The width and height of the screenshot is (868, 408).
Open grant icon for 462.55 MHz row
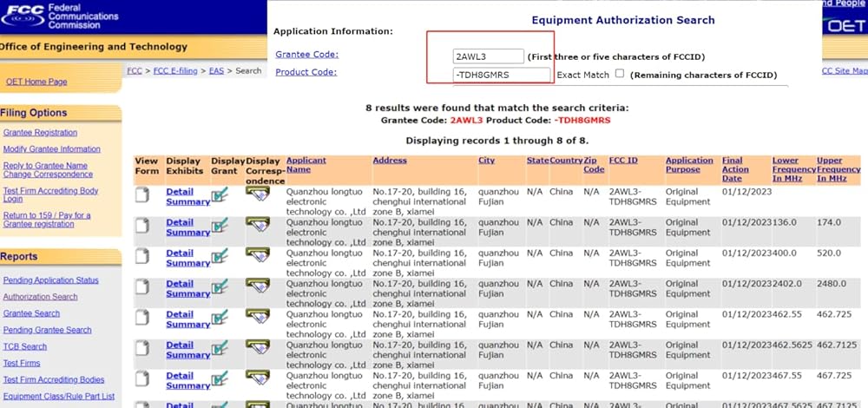tap(220, 318)
